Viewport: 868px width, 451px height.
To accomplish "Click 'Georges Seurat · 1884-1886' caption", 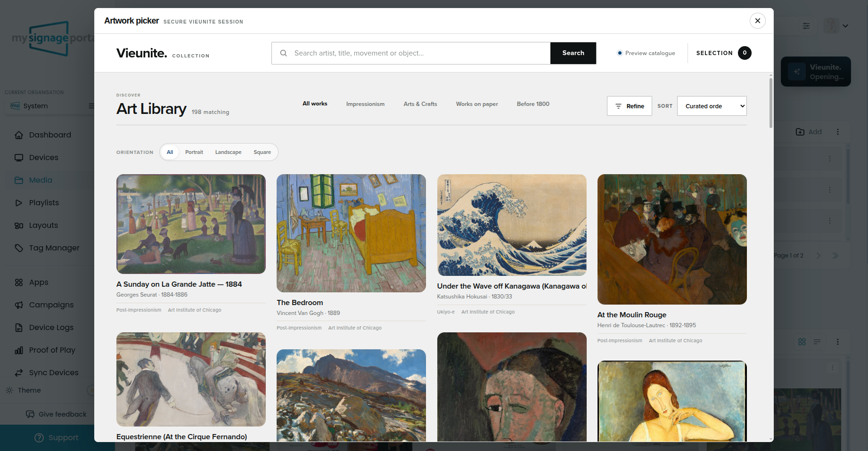I will pyautogui.click(x=152, y=295).
